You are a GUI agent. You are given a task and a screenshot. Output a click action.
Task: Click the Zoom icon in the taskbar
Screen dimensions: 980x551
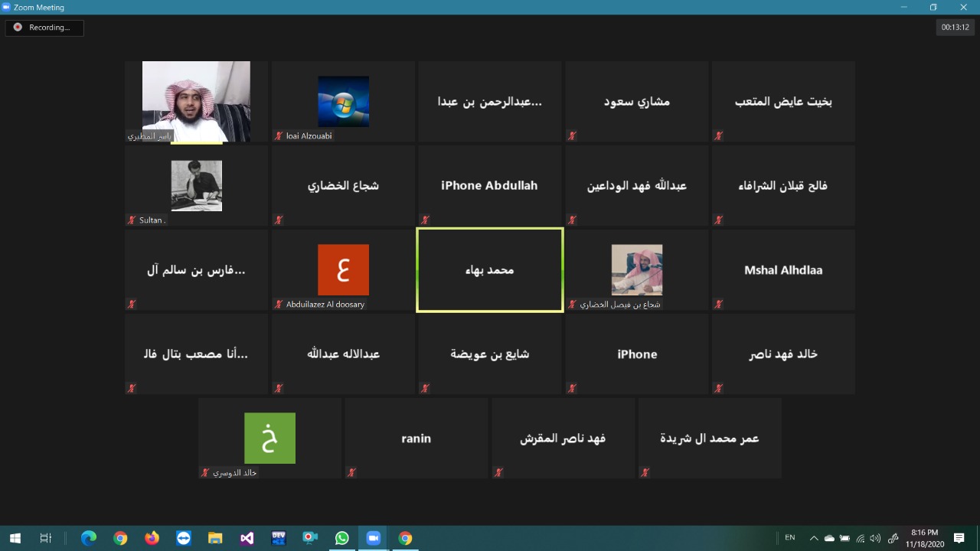click(374, 538)
